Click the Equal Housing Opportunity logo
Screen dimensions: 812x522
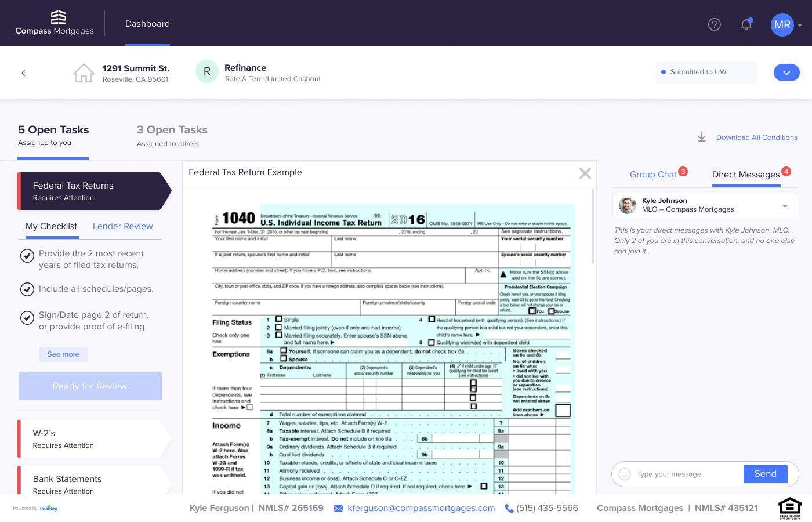(x=790, y=508)
